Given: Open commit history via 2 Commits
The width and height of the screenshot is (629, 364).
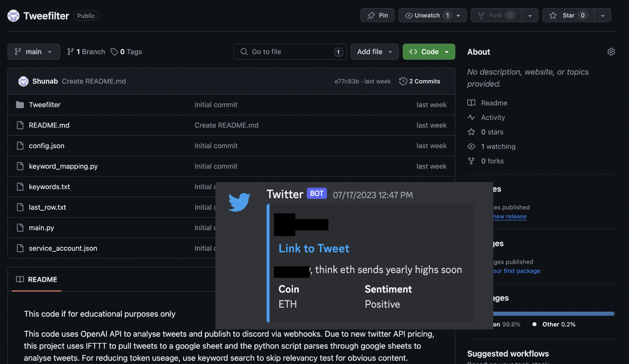Looking at the screenshot, I should tap(420, 81).
